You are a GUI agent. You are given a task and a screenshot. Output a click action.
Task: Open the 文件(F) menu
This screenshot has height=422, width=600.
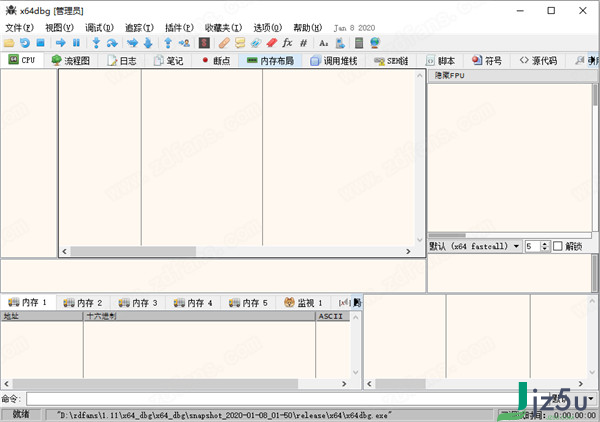click(20, 28)
